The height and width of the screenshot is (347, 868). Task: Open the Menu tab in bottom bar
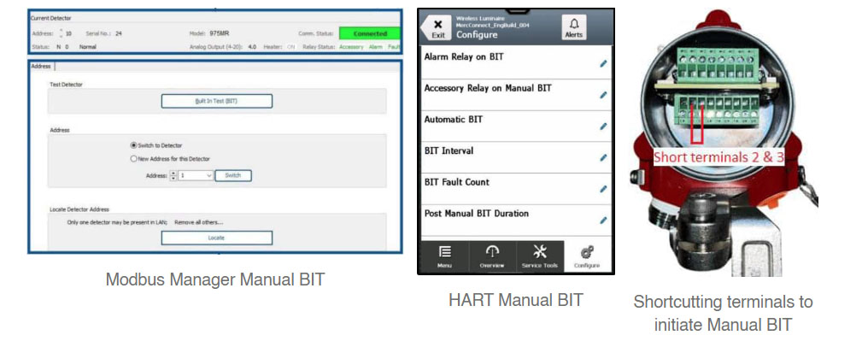[445, 256]
